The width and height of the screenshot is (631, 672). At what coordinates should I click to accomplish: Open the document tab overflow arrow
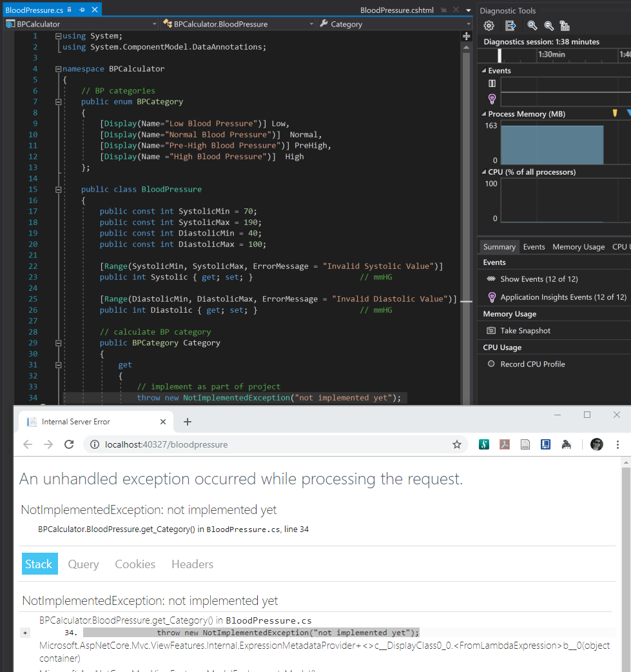[x=468, y=10]
